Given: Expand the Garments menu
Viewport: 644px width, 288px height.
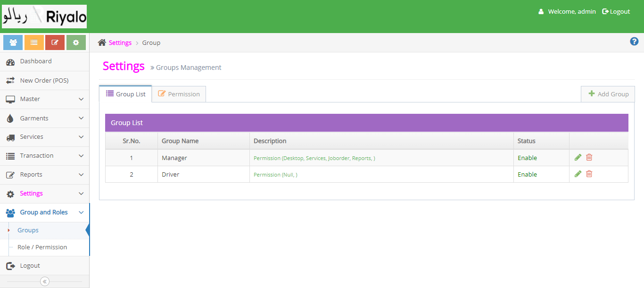Looking at the screenshot, I should [44, 118].
